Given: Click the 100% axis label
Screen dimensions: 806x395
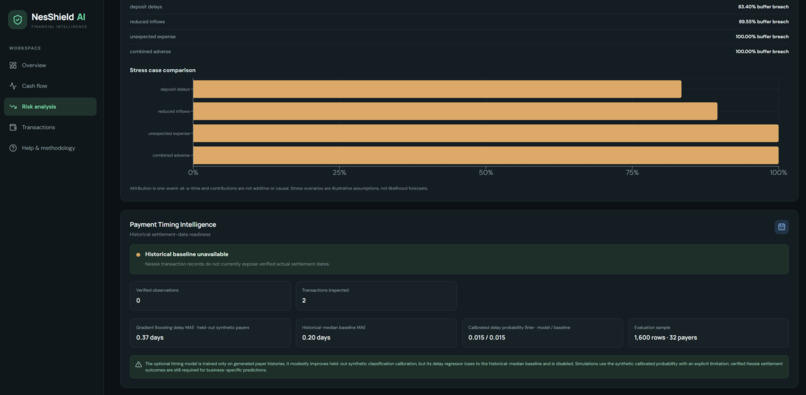Looking at the screenshot, I should coord(778,172).
